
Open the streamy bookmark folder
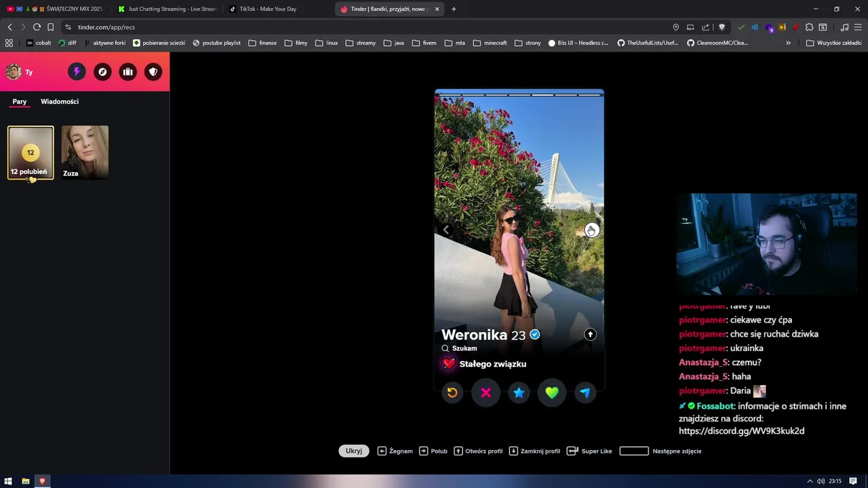[x=360, y=43]
